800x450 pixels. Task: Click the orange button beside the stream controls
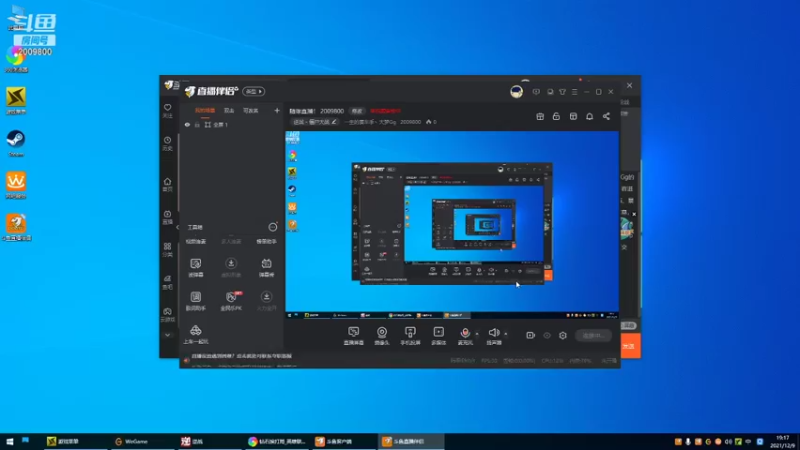point(631,345)
